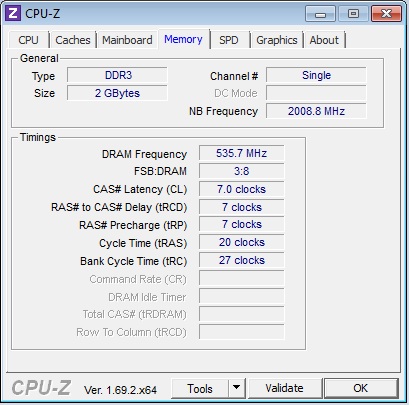Go to the SPD tab

[229, 40]
